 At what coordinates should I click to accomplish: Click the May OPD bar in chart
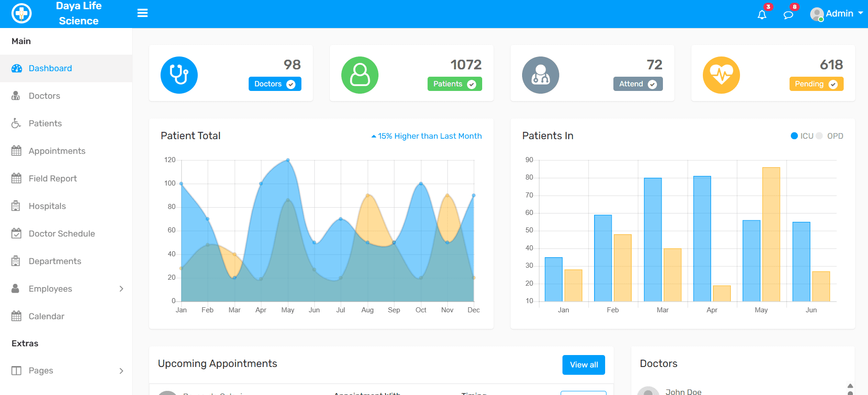click(x=771, y=234)
